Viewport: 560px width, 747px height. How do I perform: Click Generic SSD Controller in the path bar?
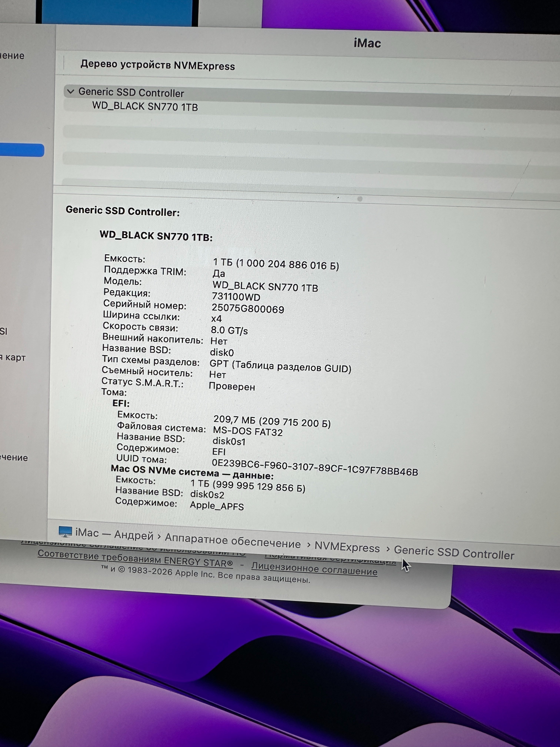(454, 553)
